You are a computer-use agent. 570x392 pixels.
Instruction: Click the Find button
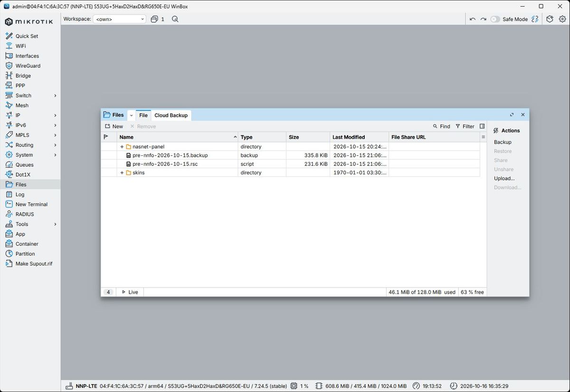441,126
